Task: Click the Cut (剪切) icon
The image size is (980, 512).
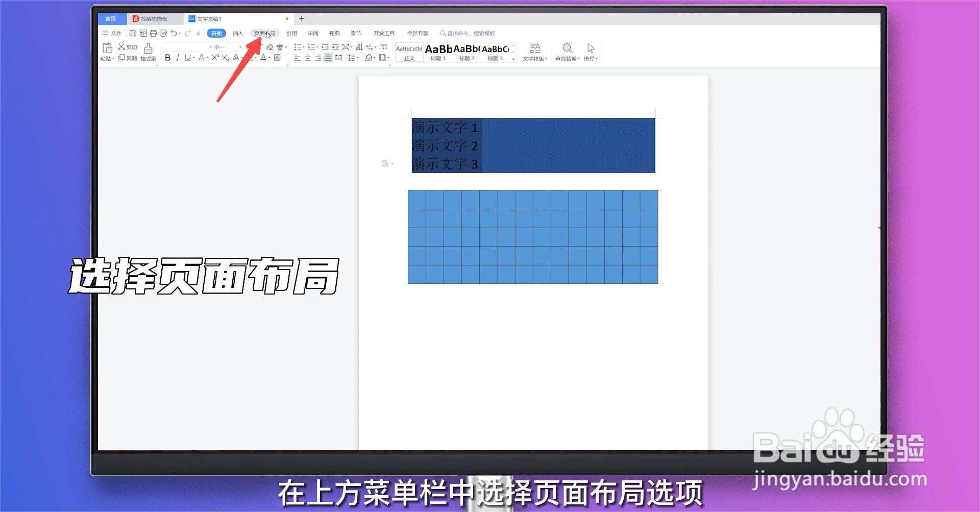Action: pyautogui.click(x=122, y=47)
